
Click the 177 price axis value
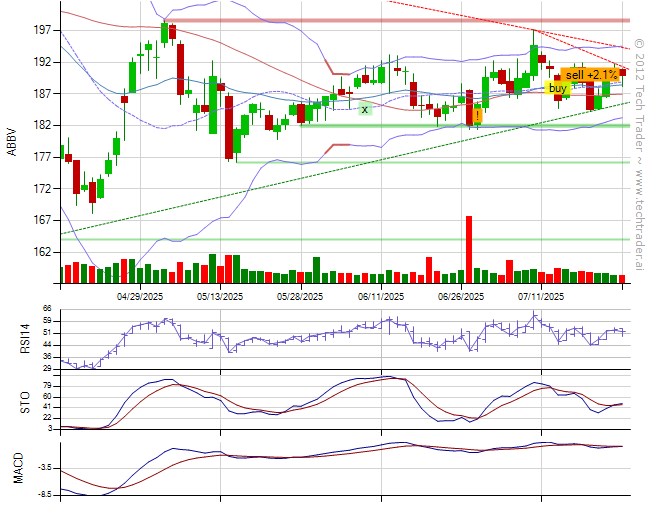tap(42, 157)
